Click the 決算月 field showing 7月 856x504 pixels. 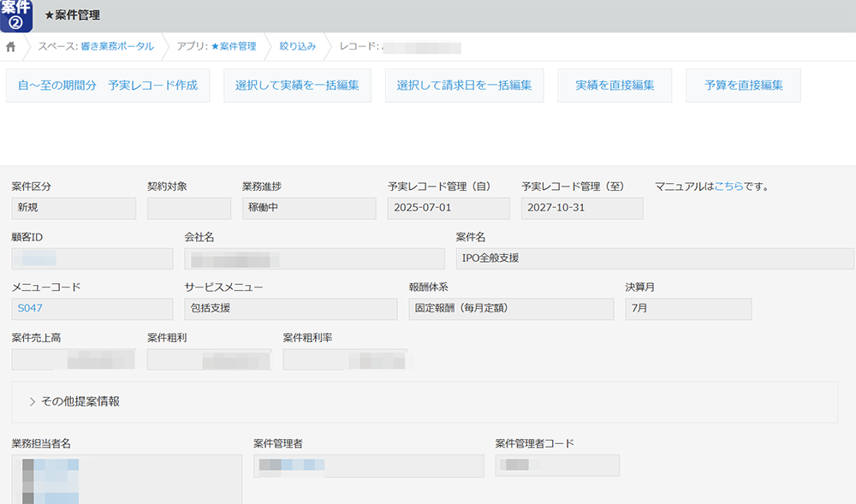688,308
